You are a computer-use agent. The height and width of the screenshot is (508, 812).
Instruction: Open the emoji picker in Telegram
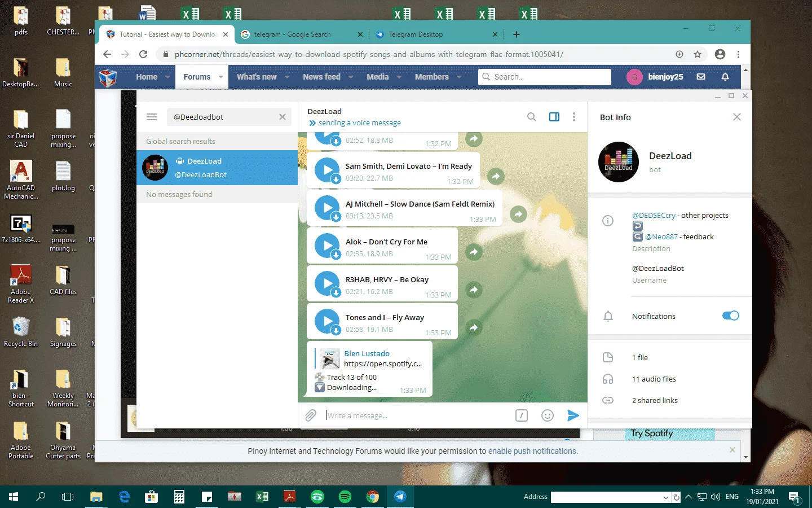[547, 415]
